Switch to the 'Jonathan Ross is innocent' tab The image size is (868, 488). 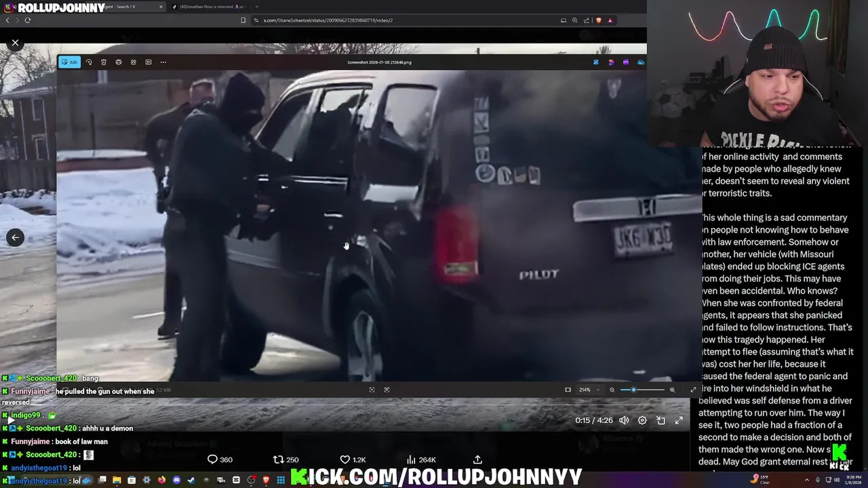click(210, 7)
